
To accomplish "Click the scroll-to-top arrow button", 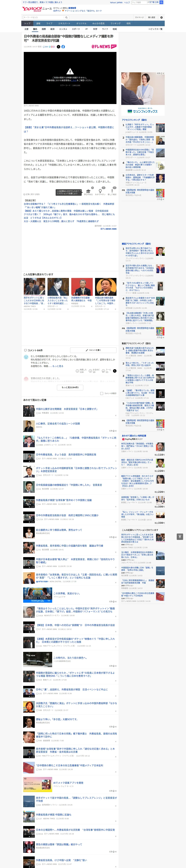I will [180, 536].
